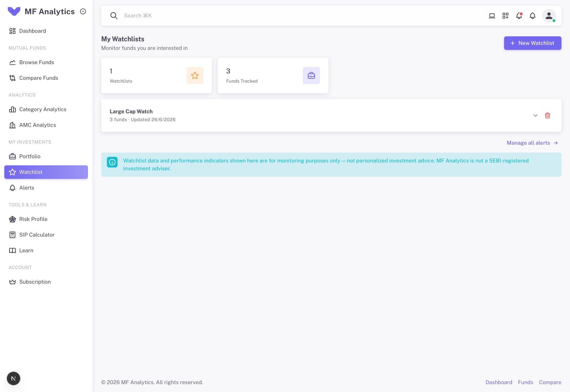Screen dimensions: 570x392
Task: Click the footer Dashboard link
Action: [x=499, y=382]
